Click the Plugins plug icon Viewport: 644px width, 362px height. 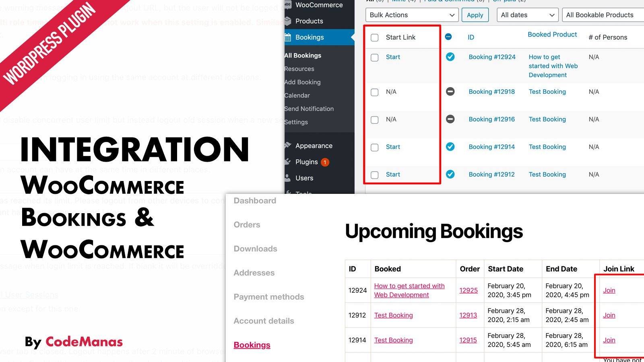pos(287,162)
